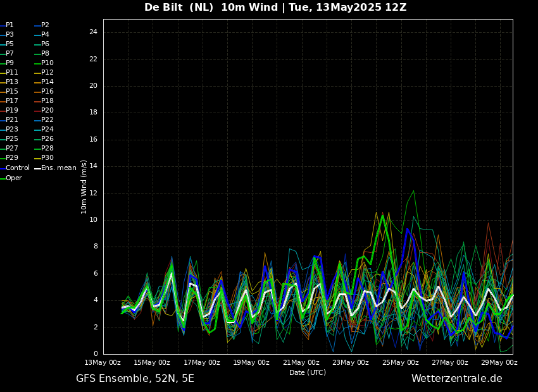538x392 pixels.
Task: Click the P2 legend entry
Action: click(45, 25)
